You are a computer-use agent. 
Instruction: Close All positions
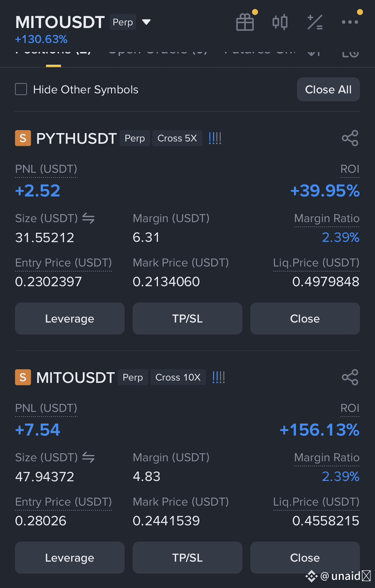(328, 89)
